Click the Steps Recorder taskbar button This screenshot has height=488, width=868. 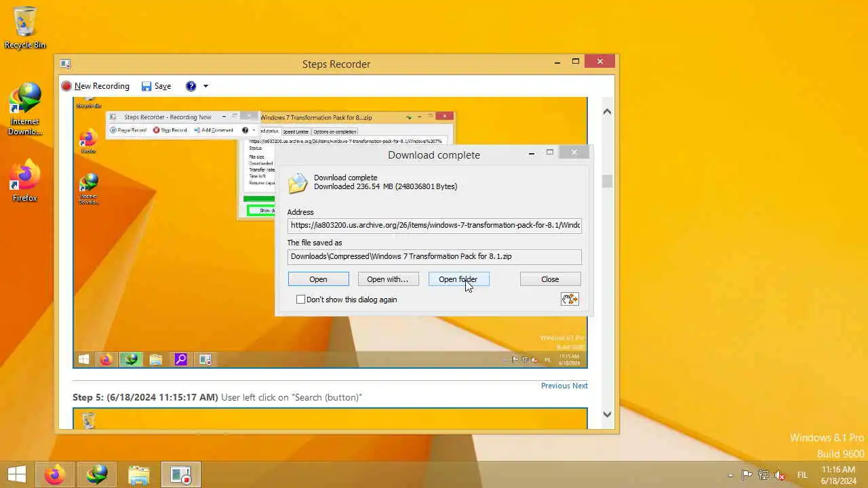click(181, 474)
